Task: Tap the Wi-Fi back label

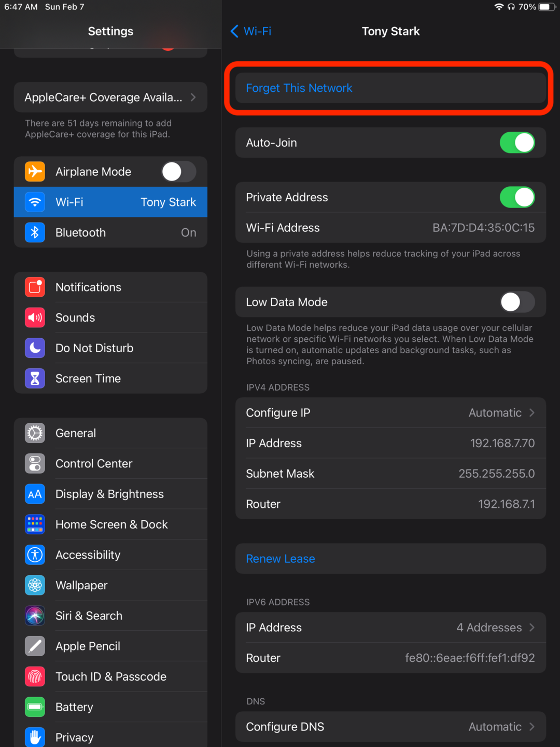Action: [x=257, y=31]
